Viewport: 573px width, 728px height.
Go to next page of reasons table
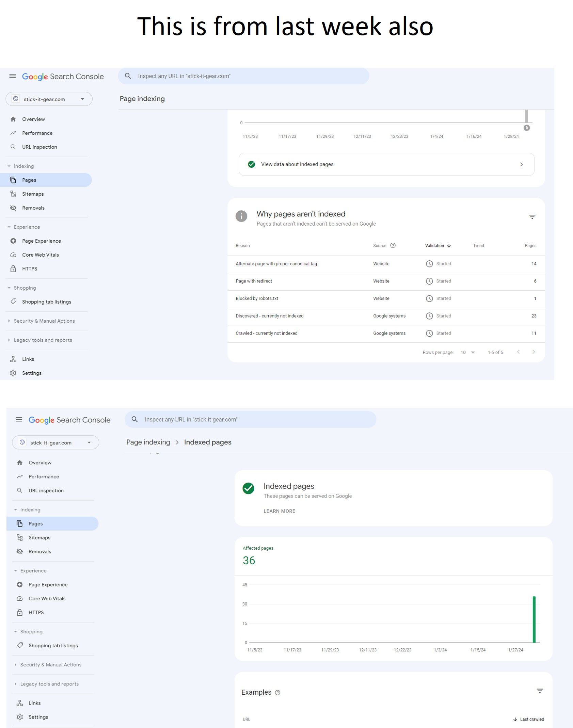534,352
